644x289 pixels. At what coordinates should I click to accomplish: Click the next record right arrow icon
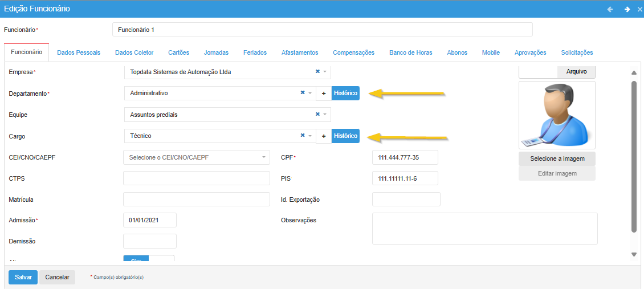pyautogui.click(x=627, y=9)
